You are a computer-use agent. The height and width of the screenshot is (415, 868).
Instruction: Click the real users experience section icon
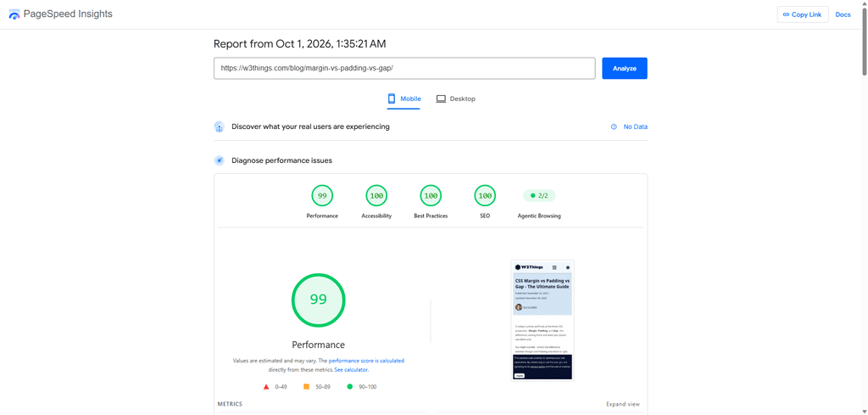(219, 127)
